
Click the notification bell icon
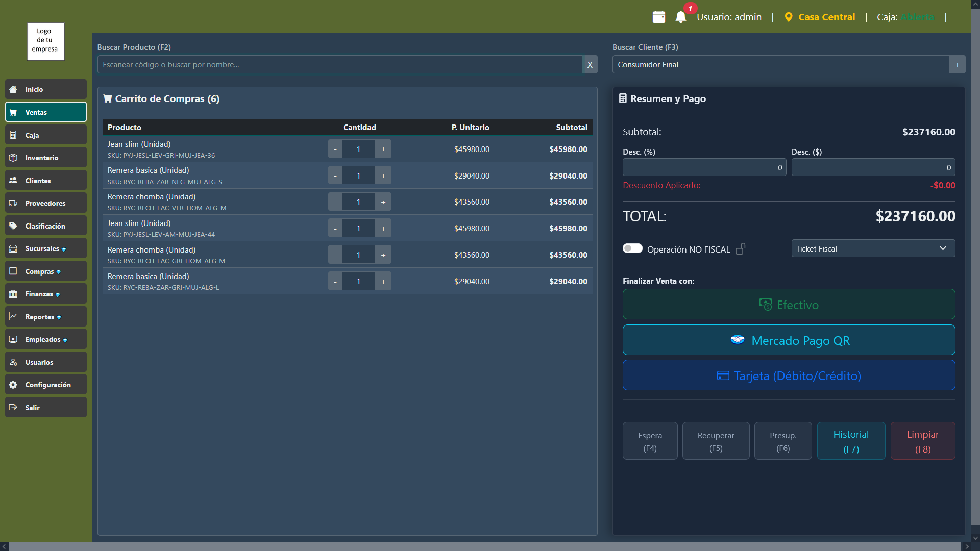[680, 17]
